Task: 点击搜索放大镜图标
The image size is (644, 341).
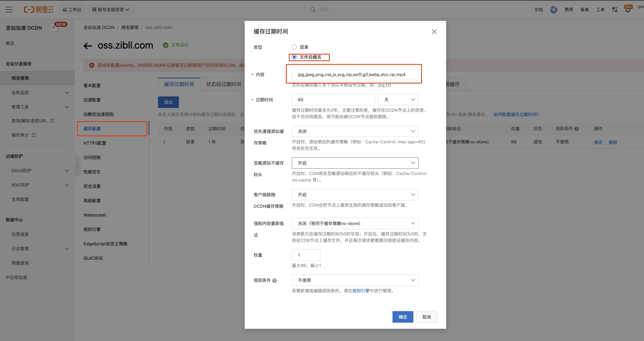Action: click(312, 9)
